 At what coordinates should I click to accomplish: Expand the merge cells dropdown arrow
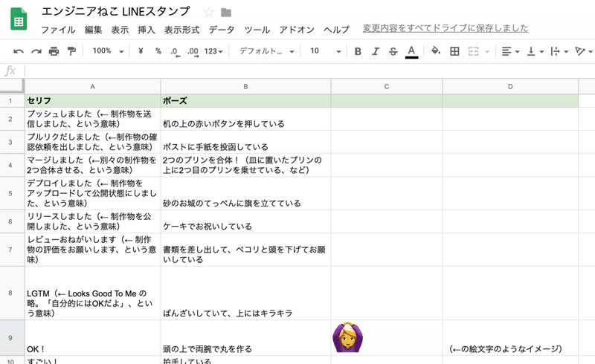pos(487,51)
